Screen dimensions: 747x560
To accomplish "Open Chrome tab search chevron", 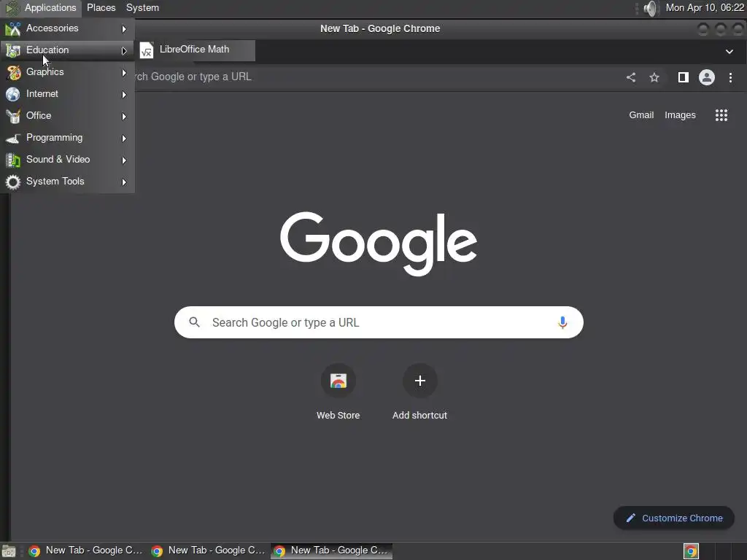I will [x=729, y=52].
